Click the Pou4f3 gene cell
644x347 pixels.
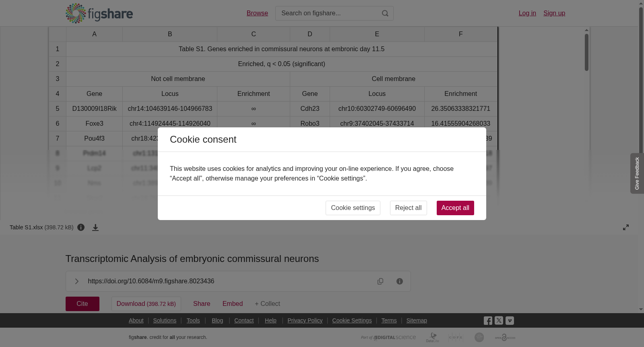point(94,139)
